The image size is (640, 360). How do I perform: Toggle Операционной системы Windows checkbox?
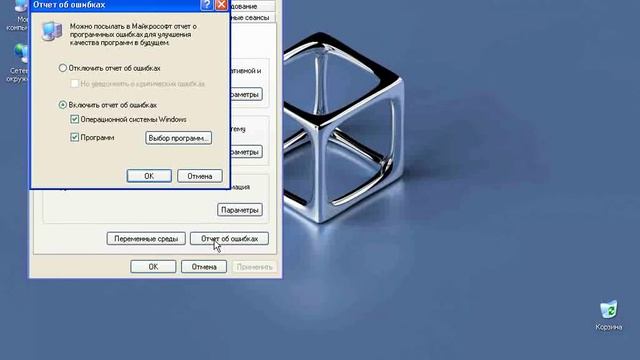(74, 119)
